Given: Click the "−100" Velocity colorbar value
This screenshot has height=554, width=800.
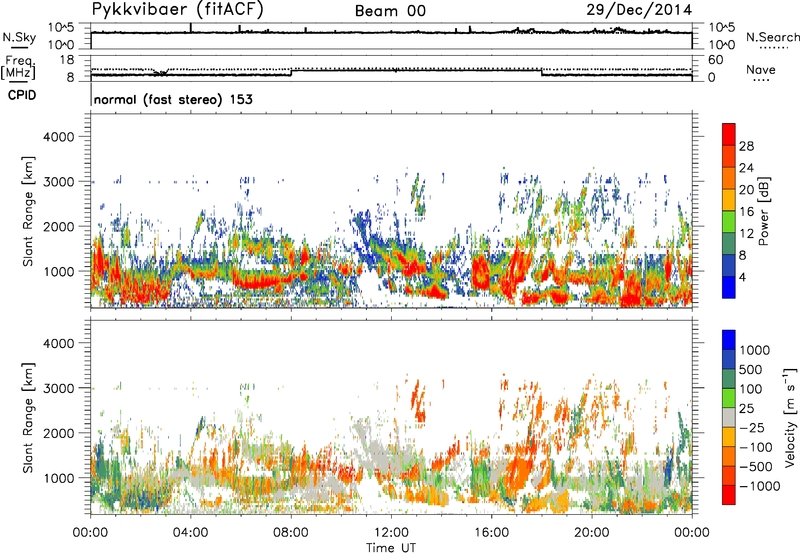Looking at the screenshot, I should point(756,447).
